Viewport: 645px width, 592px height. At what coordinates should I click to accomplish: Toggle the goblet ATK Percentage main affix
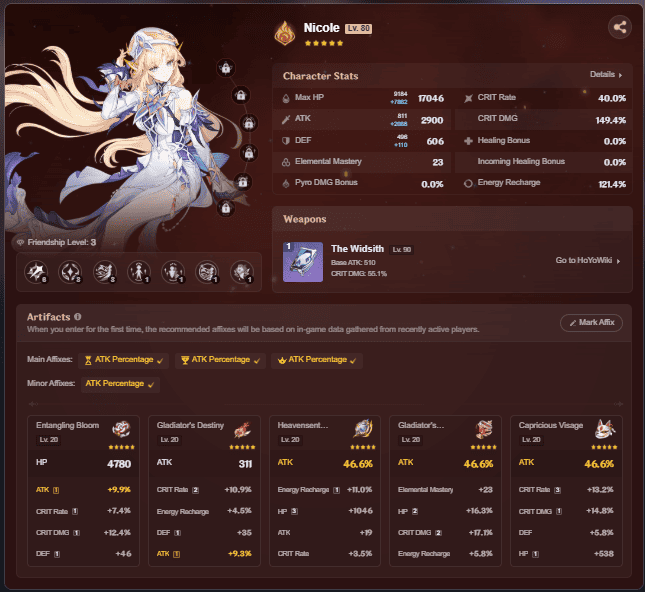pyautogui.click(x=220, y=360)
